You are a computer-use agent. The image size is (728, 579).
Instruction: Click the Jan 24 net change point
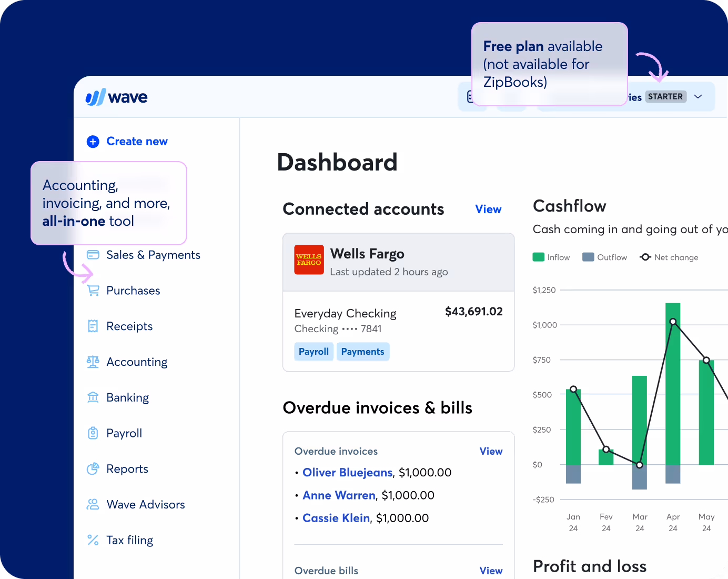point(573,390)
